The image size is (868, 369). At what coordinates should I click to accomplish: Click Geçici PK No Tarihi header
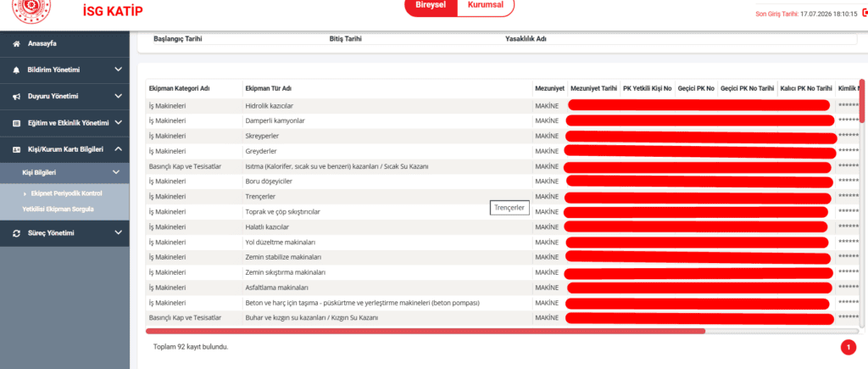pyautogui.click(x=748, y=88)
